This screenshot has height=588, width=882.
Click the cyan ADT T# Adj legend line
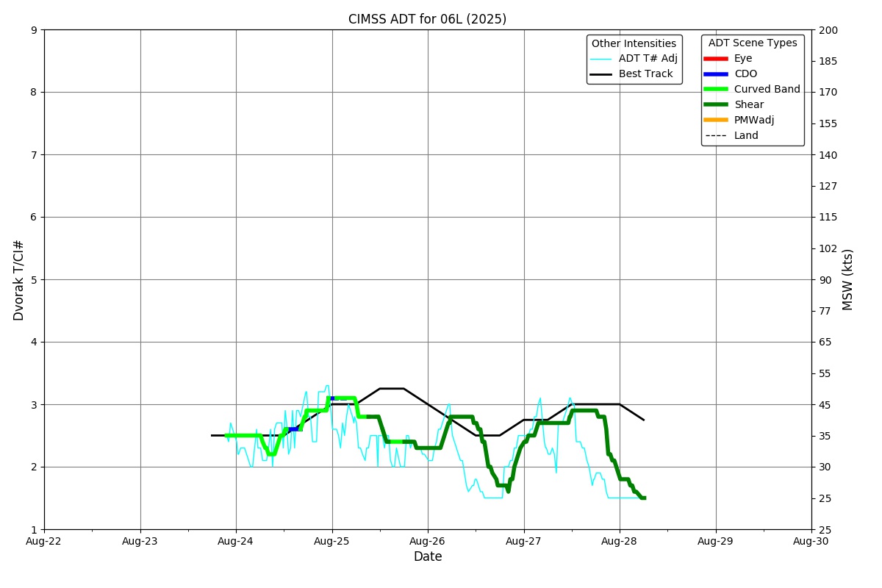(600, 59)
